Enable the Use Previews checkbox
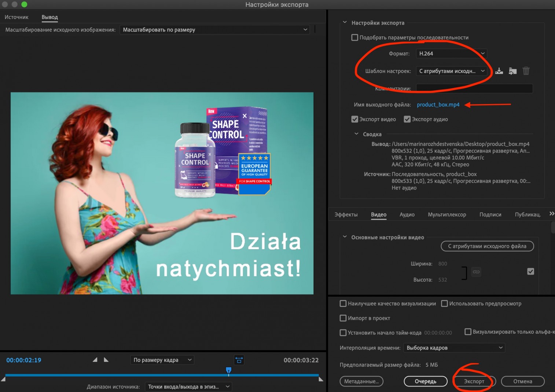555x392 pixels. click(444, 304)
